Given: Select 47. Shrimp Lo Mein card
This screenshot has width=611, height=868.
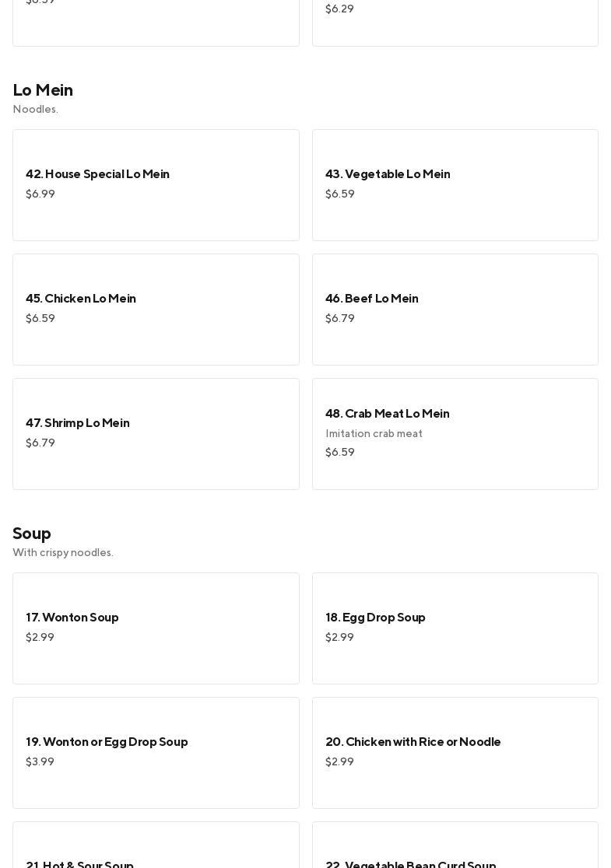Looking at the screenshot, I should coord(156,433).
